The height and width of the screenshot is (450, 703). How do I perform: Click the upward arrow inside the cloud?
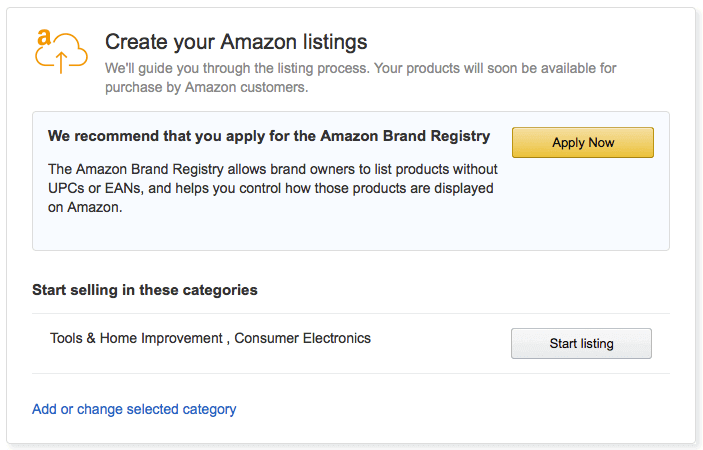61,62
